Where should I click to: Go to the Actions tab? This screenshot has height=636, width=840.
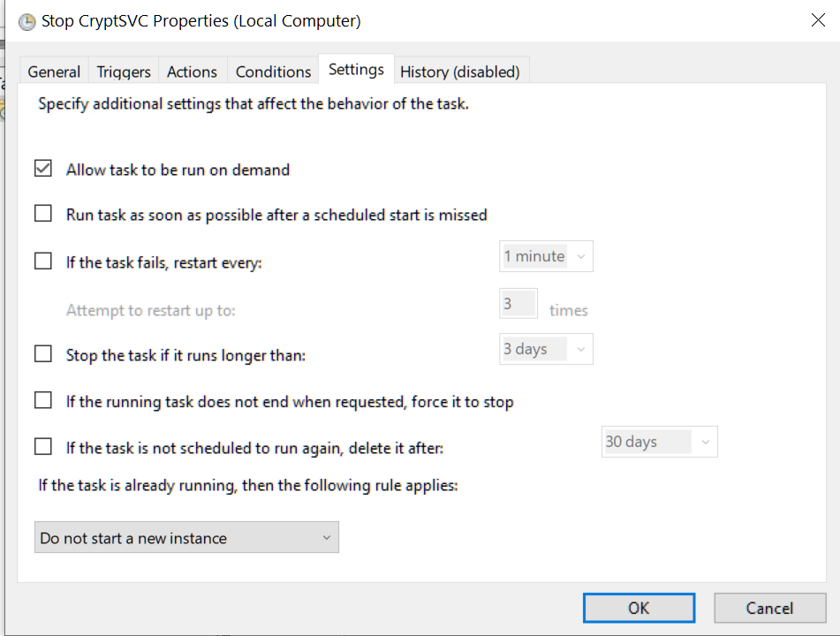coord(192,72)
